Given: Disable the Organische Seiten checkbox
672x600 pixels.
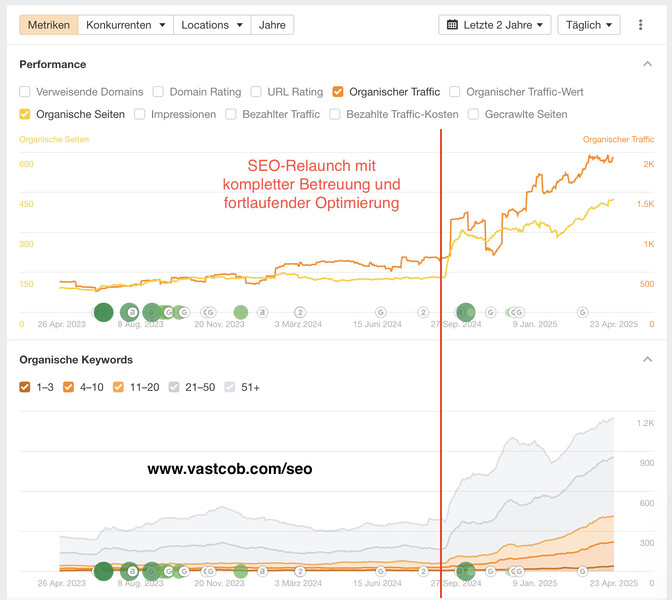Looking at the screenshot, I should pos(26,115).
